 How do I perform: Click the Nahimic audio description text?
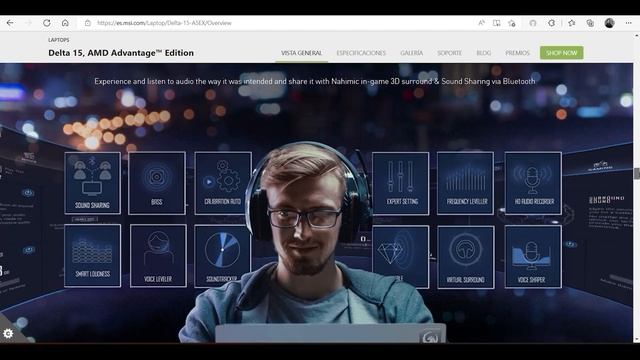[315, 81]
